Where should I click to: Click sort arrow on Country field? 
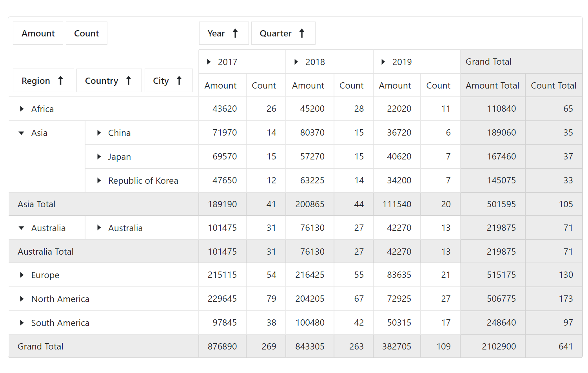tap(129, 81)
